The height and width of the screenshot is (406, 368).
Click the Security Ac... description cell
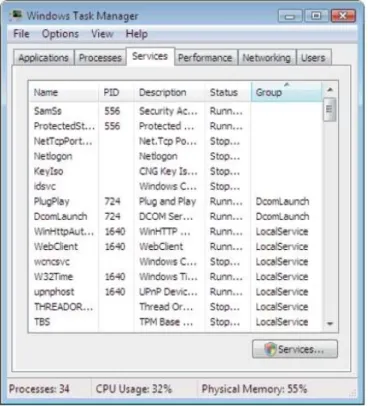pyautogui.click(x=168, y=111)
